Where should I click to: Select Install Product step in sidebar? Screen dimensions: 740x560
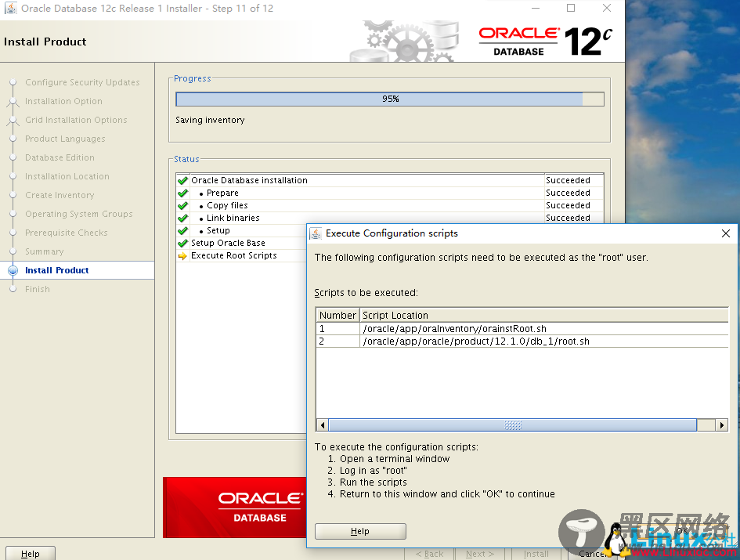pyautogui.click(x=57, y=270)
